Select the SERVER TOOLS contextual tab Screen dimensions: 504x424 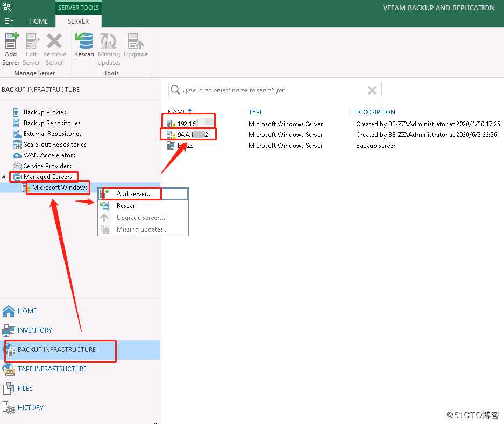coord(79,8)
